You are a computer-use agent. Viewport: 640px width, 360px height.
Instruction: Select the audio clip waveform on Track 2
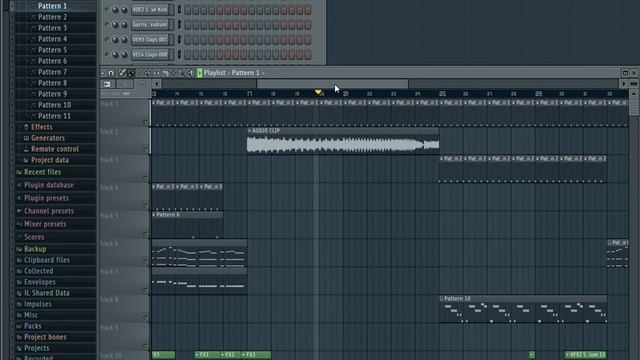343,145
